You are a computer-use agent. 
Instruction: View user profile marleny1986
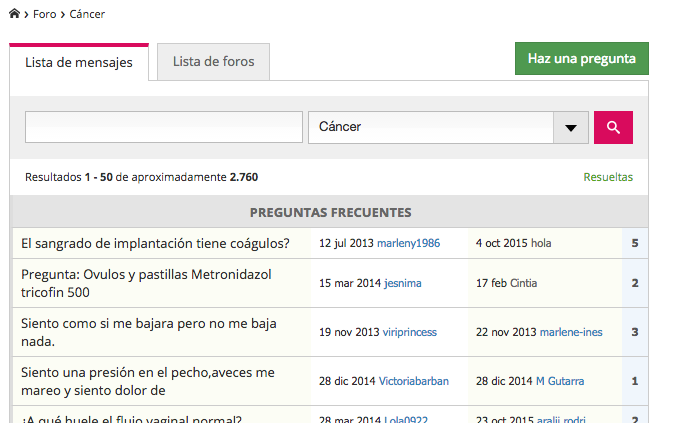(408, 243)
